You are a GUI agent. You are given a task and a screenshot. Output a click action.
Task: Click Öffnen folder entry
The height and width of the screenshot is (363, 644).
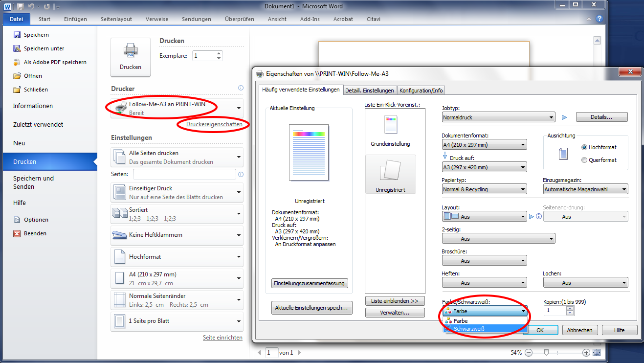tap(28, 76)
